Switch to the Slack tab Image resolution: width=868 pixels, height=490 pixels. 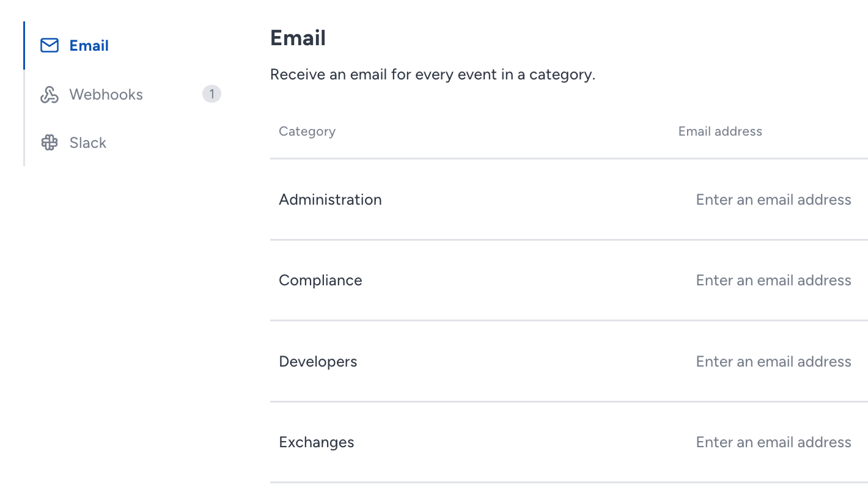(123, 143)
